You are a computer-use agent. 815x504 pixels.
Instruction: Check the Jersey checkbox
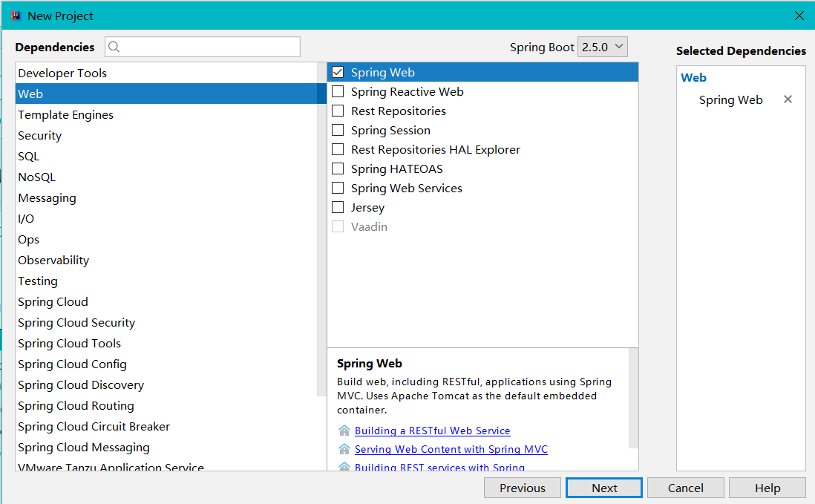[338, 207]
